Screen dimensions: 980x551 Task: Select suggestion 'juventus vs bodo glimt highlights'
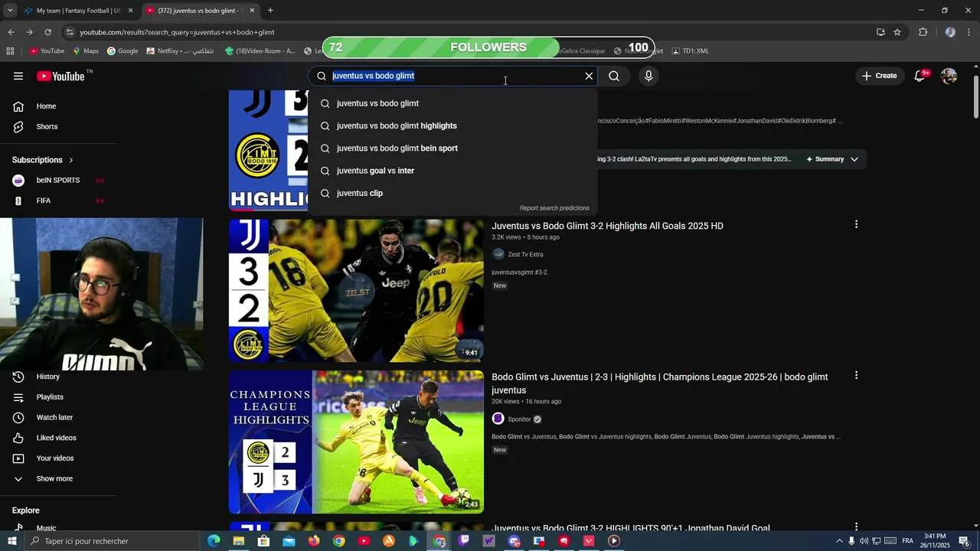click(x=452, y=126)
